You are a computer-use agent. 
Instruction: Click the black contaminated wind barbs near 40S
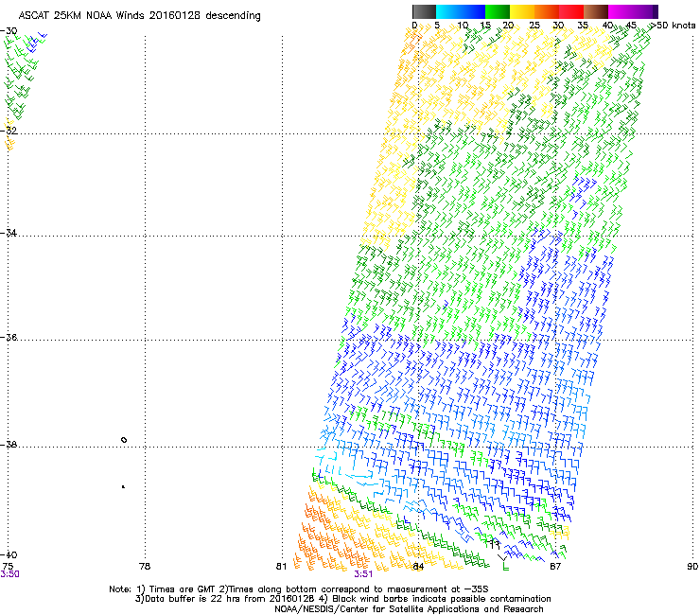(495, 543)
